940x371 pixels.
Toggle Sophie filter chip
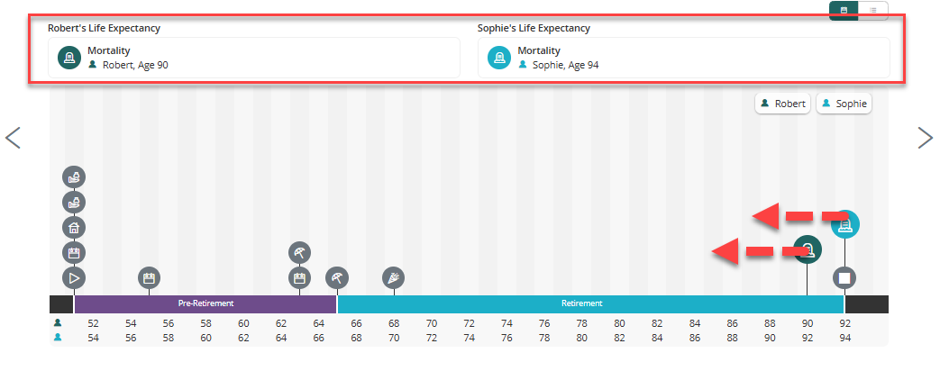(844, 104)
